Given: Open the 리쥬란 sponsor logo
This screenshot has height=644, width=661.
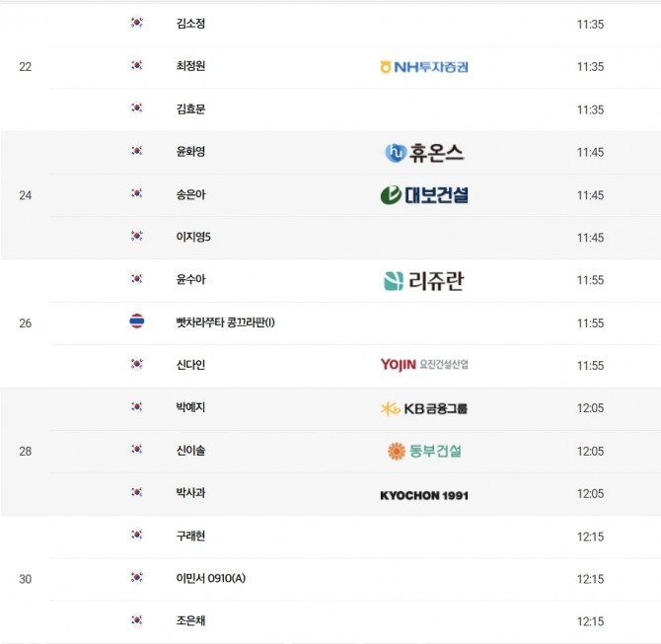Looking at the screenshot, I should (x=424, y=281).
